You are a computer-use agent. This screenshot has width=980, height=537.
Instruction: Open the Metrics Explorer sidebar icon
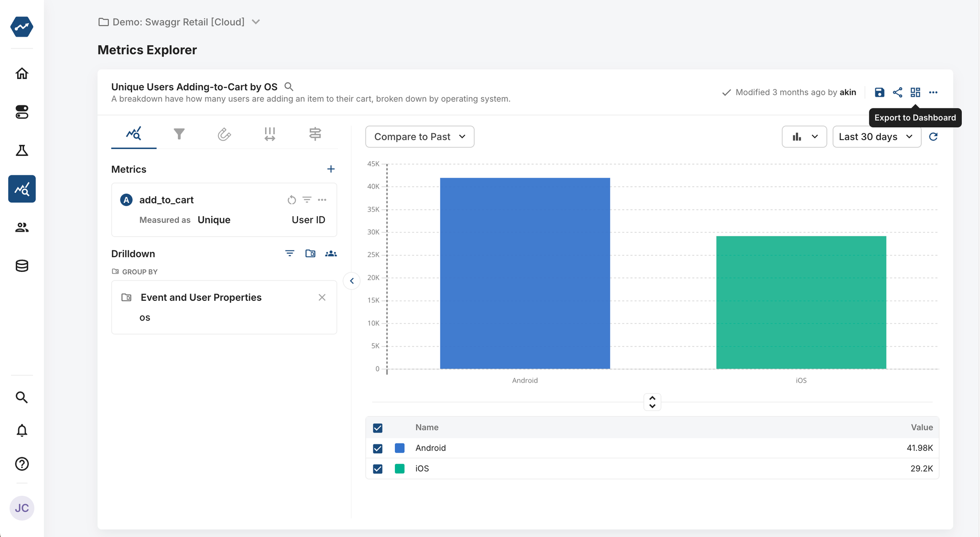22,189
